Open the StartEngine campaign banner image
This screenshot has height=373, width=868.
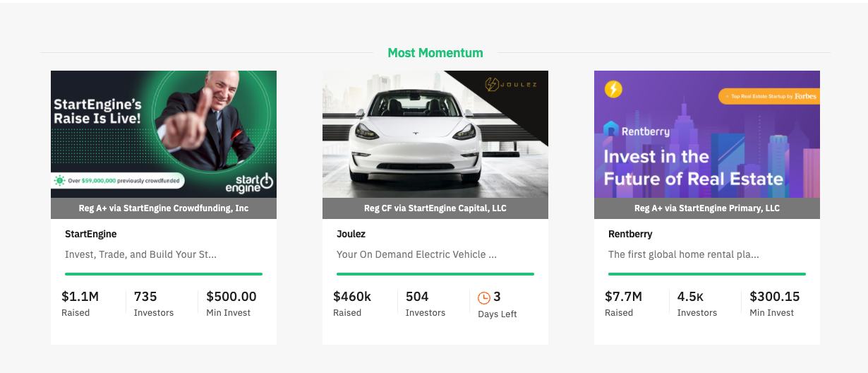tap(164, 134)
